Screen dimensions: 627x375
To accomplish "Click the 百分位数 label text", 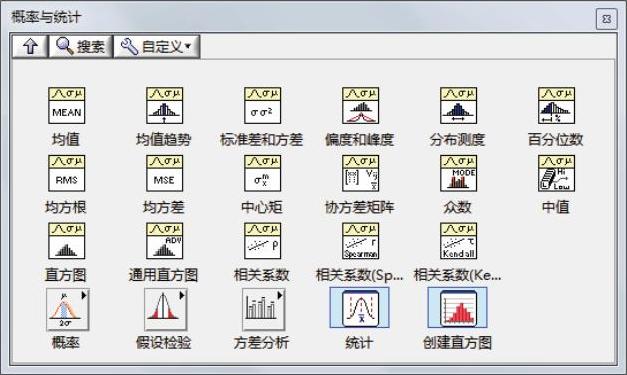I will [556, 140].
